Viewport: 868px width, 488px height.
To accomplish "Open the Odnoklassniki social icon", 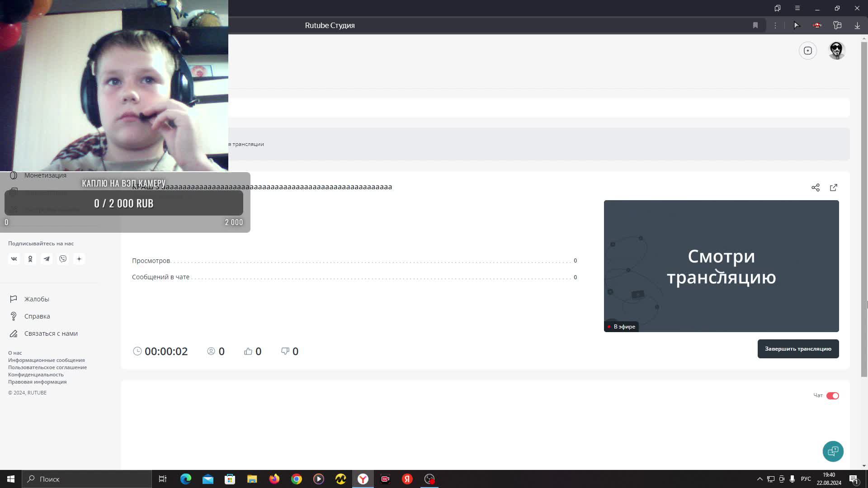I will (x=30, y=259).
